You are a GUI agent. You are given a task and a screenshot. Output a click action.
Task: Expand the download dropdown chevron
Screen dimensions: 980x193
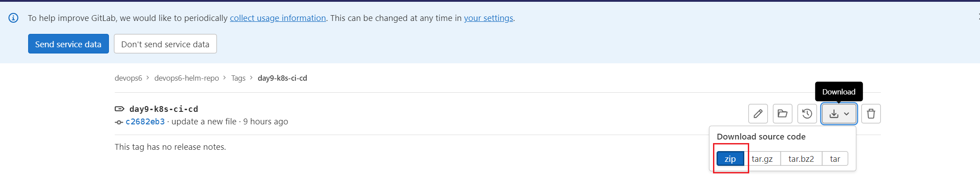click(847, 114)
